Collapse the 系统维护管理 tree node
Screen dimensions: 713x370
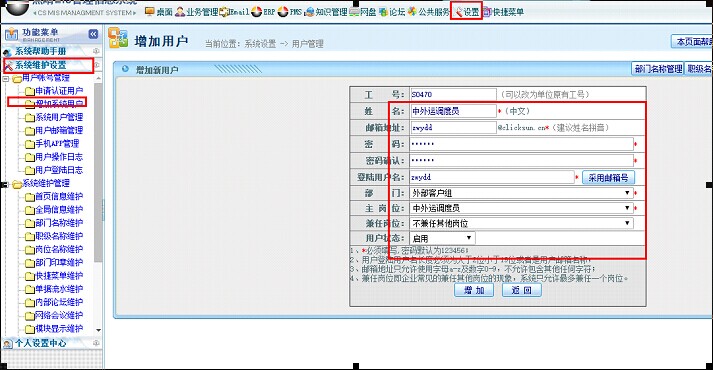[x=6, y=185]
